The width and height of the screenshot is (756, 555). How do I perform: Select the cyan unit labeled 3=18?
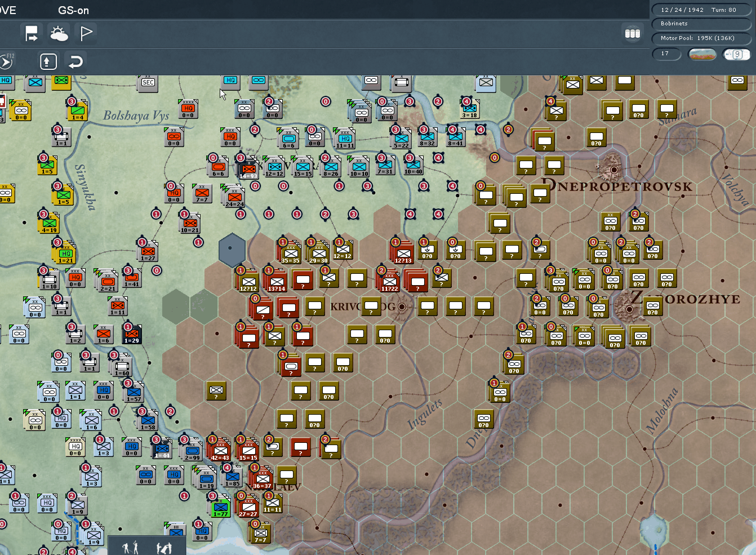pyautogui.click(x=470, y=109)
